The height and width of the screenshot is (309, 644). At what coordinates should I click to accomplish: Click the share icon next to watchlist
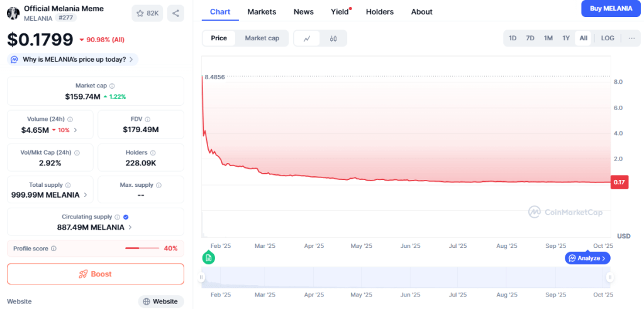pyautogui.click(x=175, y=13)
